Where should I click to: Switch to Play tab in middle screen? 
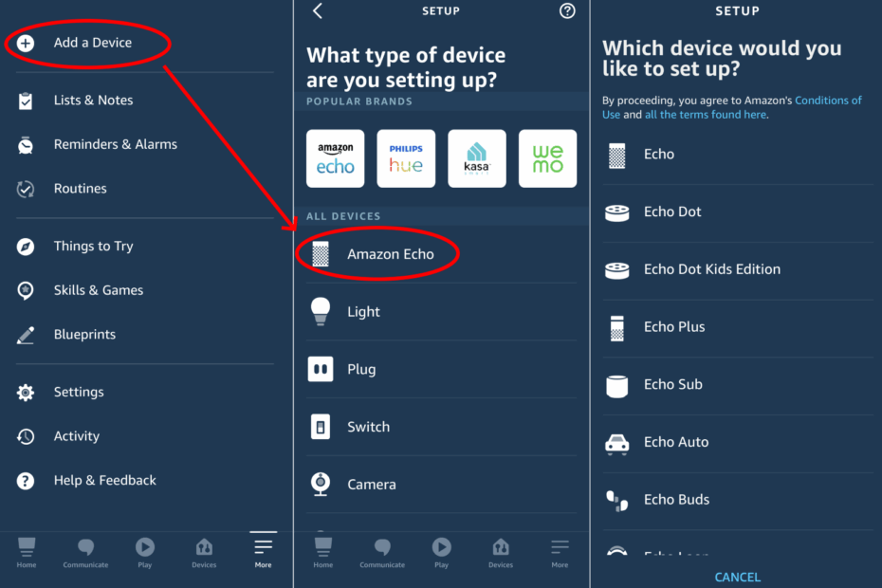pyautogui.click(x=442, y=553)
